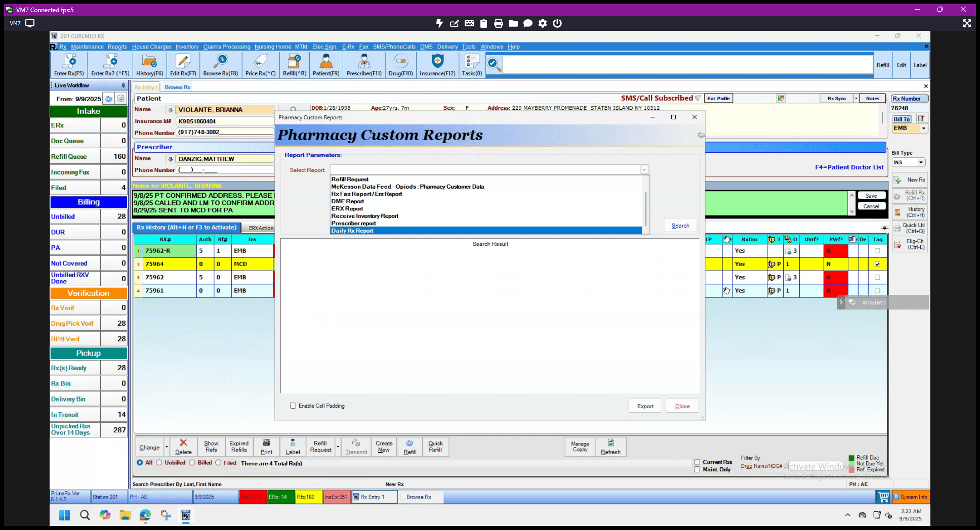Click the Export button
The height and width of the screenshot is (530, 980).
(645, 406)
